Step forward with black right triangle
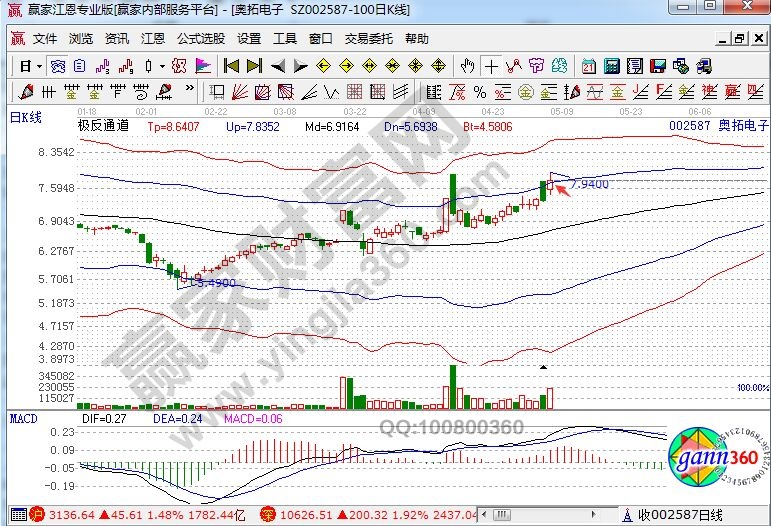Image resolution: width=771 pixels, height=526 pixels. point(300,66)
